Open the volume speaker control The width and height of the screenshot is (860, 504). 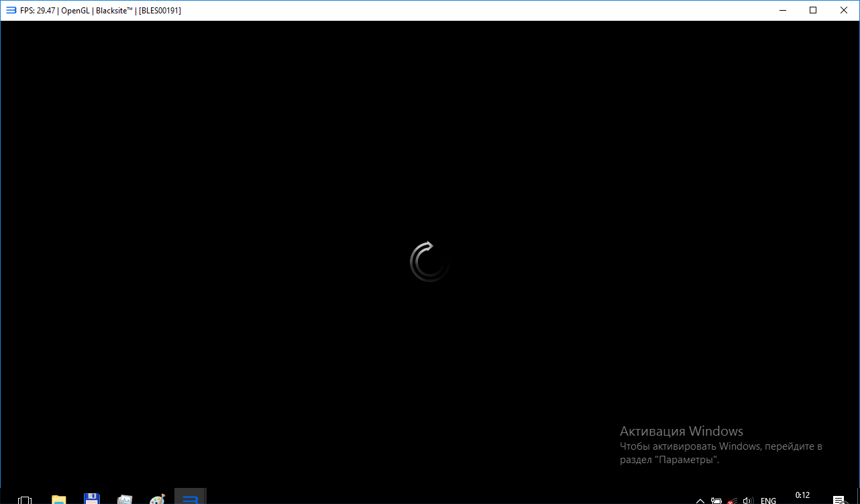coord(748,501)
